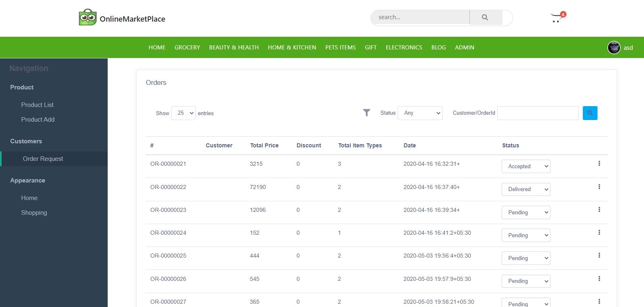The height and width of the screenshot is (307, 644).
Task: Open Home under Appearance in sidebar
Action: [x=29, y=198]
